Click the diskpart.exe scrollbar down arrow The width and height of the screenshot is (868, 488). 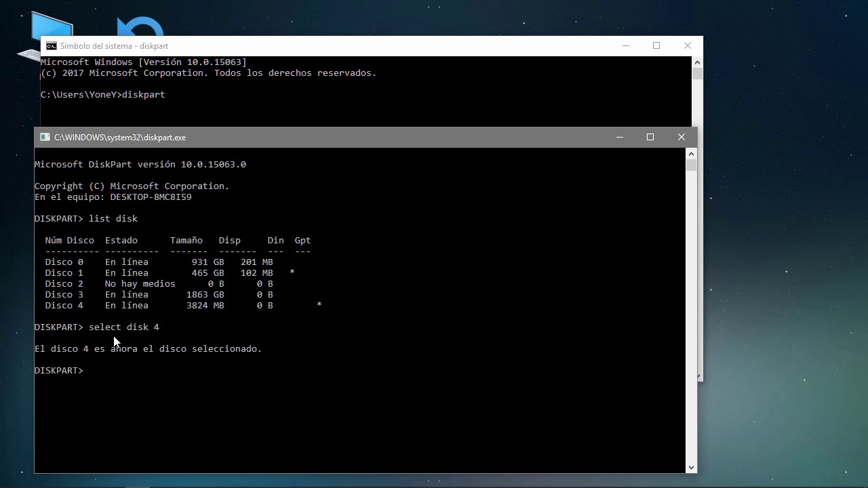[x=692, y=467]
